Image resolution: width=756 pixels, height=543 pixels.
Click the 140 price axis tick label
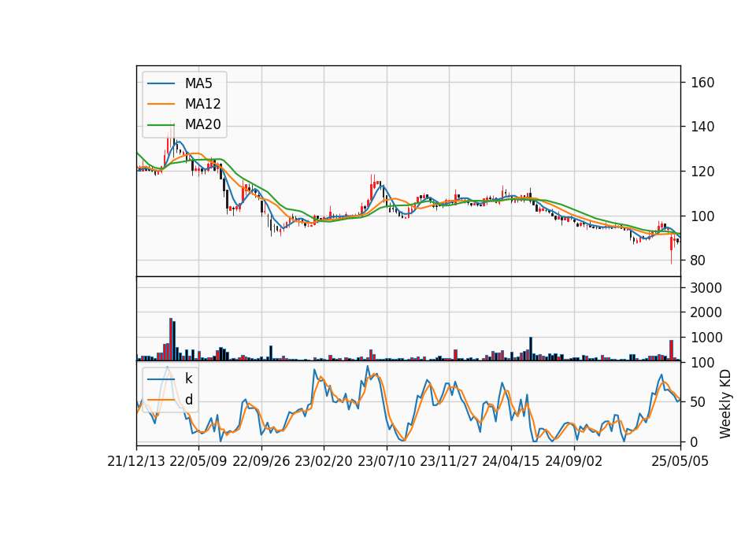coord(702,127)
